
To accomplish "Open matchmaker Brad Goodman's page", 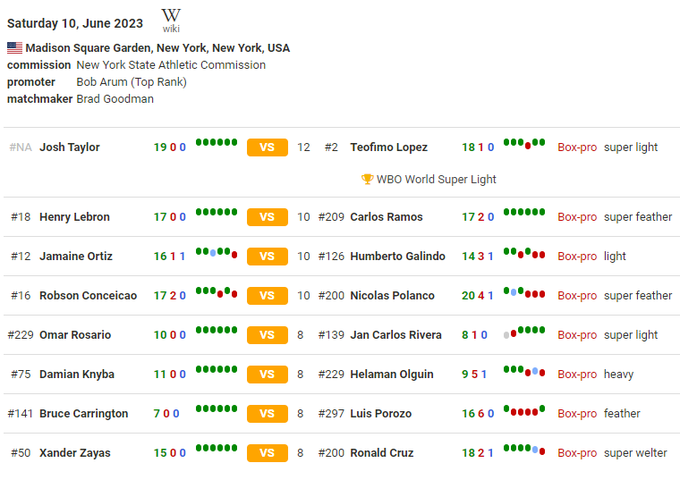I will click(x=115, y=99).
